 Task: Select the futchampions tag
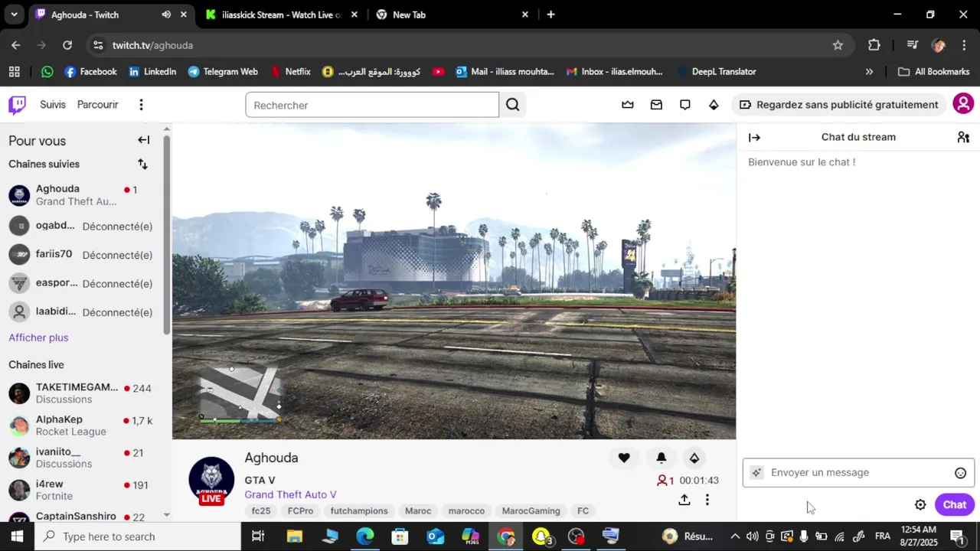(359, 511)
